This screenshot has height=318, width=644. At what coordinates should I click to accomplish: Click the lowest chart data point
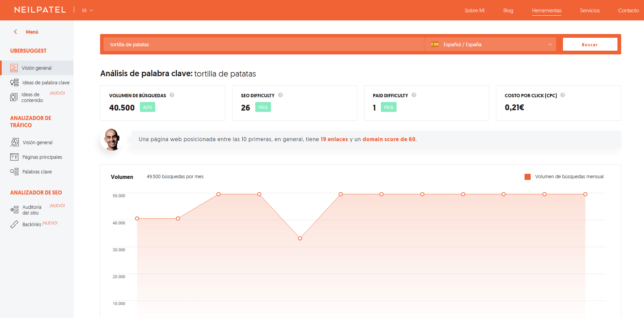coord(300,238)
